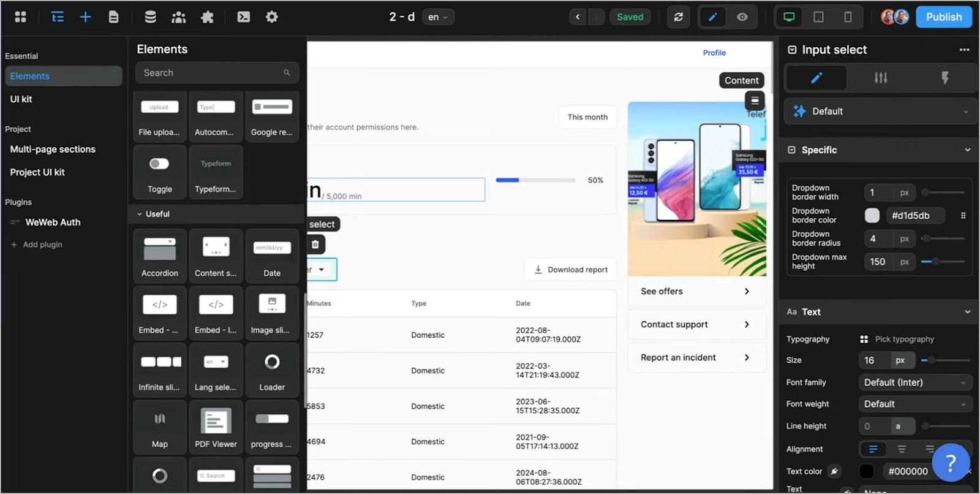Viewport: 980px width, 494px height.
Task: Click Add plugin
Action: pos(37,245)
